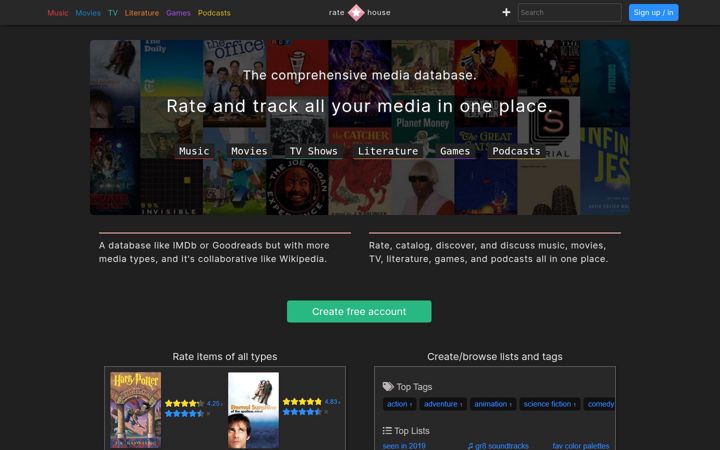Click the Top Tags tag icon

point(388,387)
